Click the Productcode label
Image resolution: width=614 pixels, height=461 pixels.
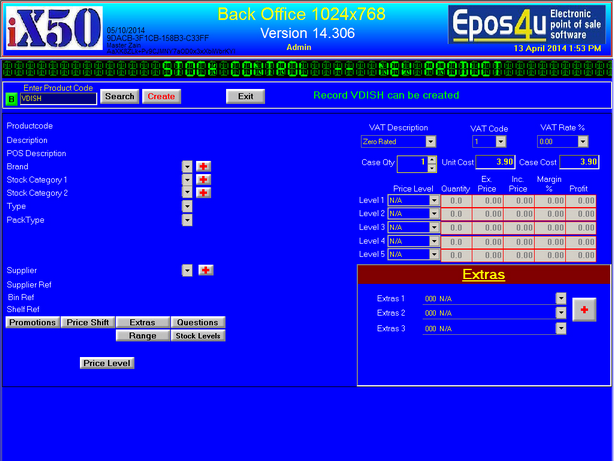tap(30, 126)
